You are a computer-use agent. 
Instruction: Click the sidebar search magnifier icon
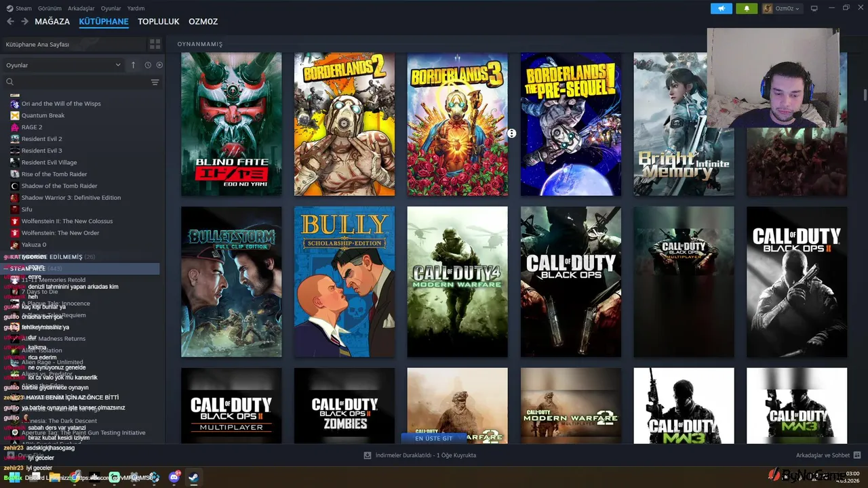pos(9,82)
